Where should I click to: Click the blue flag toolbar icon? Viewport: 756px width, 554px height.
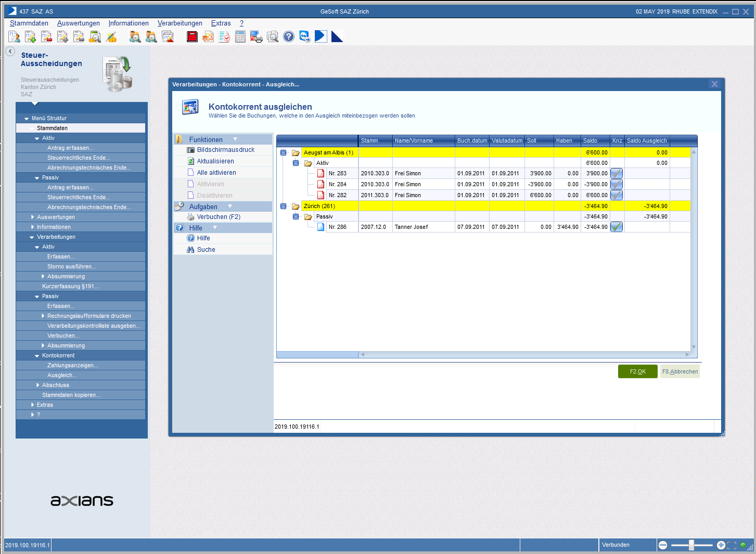[321, 36]
